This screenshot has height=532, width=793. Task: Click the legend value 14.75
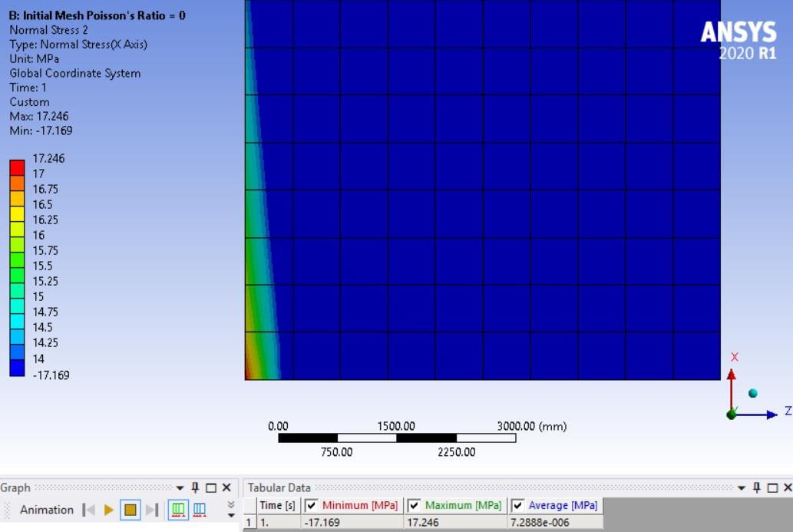click(x=45, y=312)
